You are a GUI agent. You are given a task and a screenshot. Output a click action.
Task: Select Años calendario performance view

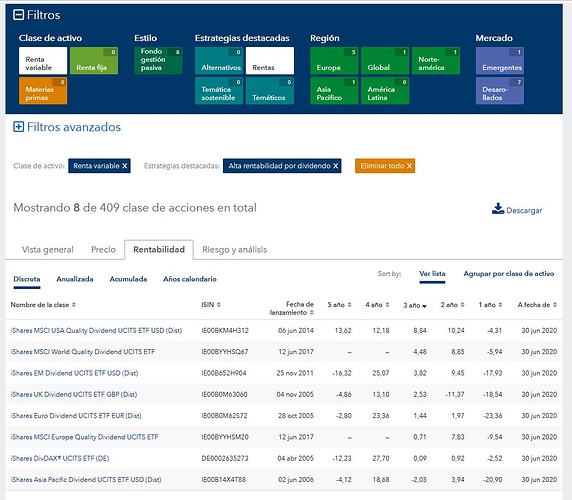190,279
